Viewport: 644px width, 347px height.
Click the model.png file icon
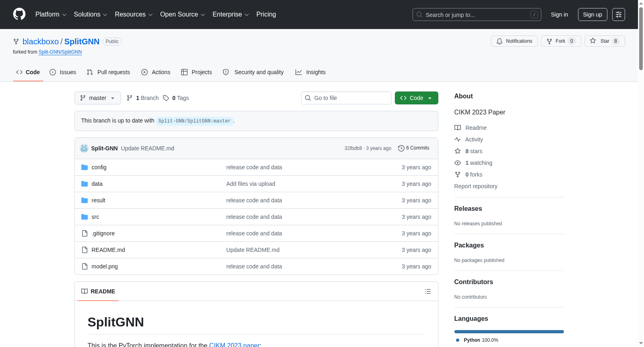click(x=85, y=266)
